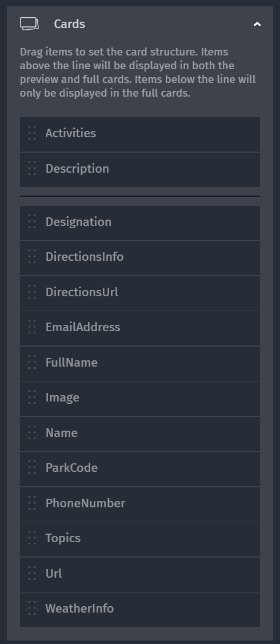Click the Topics field row
This screenshot has height=644, width=280.
click(140, 539)
